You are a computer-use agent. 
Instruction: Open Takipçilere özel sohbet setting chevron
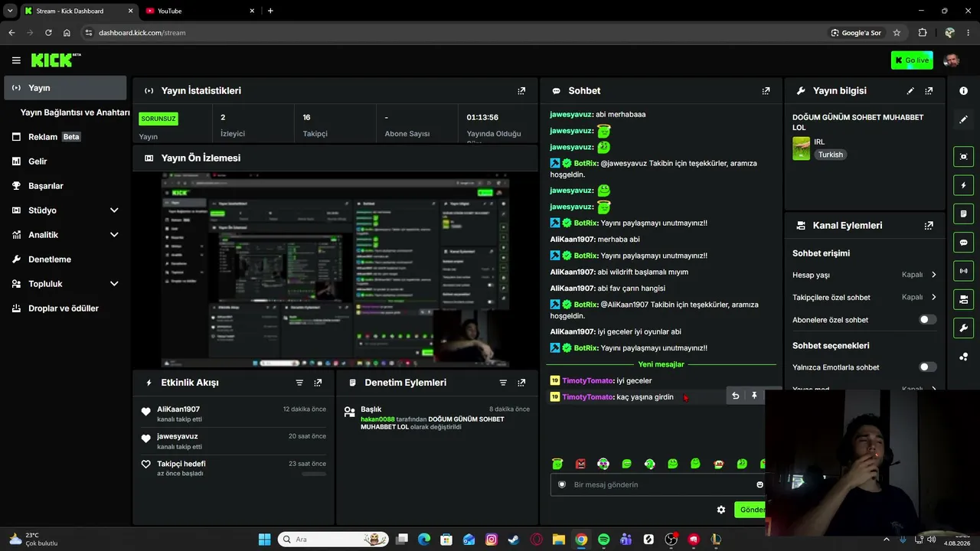[x=933, y=297]
